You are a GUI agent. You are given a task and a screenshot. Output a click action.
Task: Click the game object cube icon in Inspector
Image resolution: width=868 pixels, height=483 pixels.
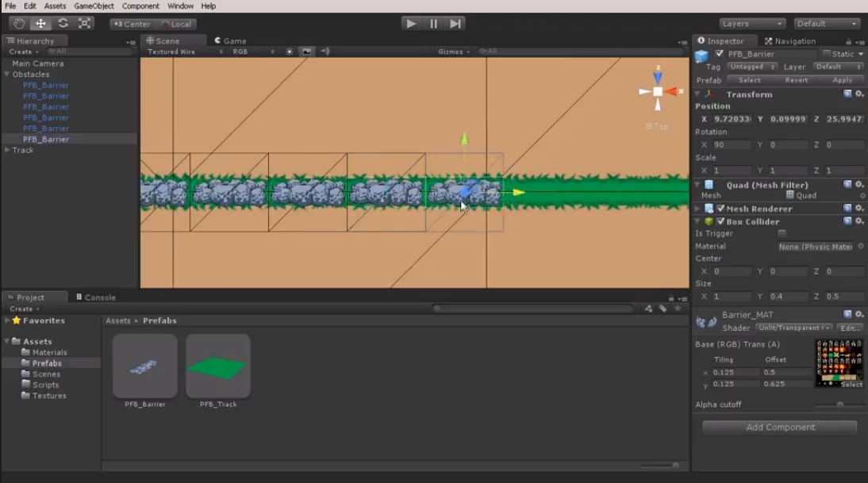(x=702, y=56)
